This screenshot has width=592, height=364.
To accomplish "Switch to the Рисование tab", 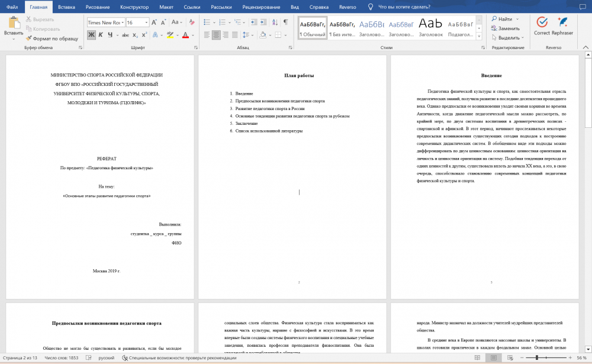I will (x=98, y=7).
